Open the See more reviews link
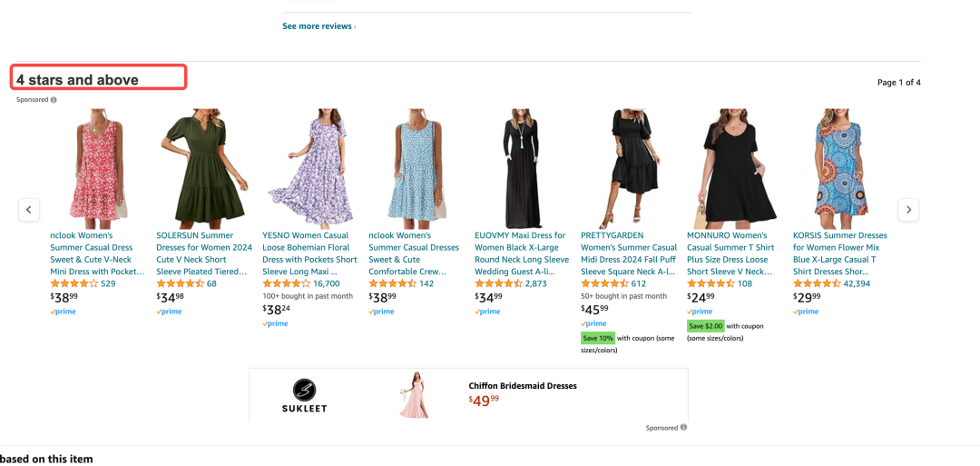Screen dimensions: 980x466 pos(318,26)
